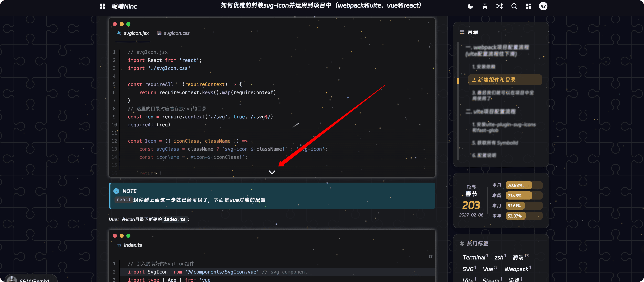Click the 目录 list icon in sidebar
The width and height of the screenshot is (644, 282).
click(462, 32)
